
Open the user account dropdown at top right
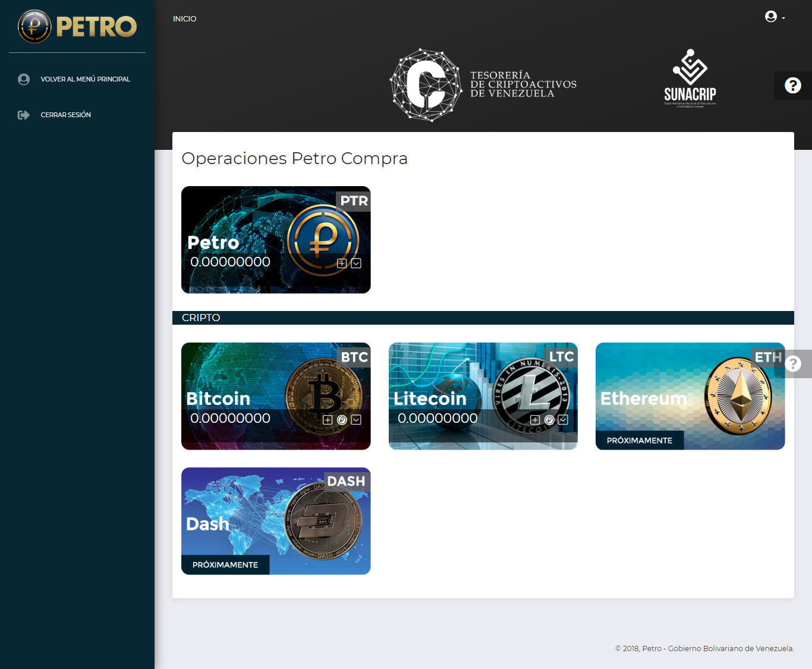pos(775,17)
